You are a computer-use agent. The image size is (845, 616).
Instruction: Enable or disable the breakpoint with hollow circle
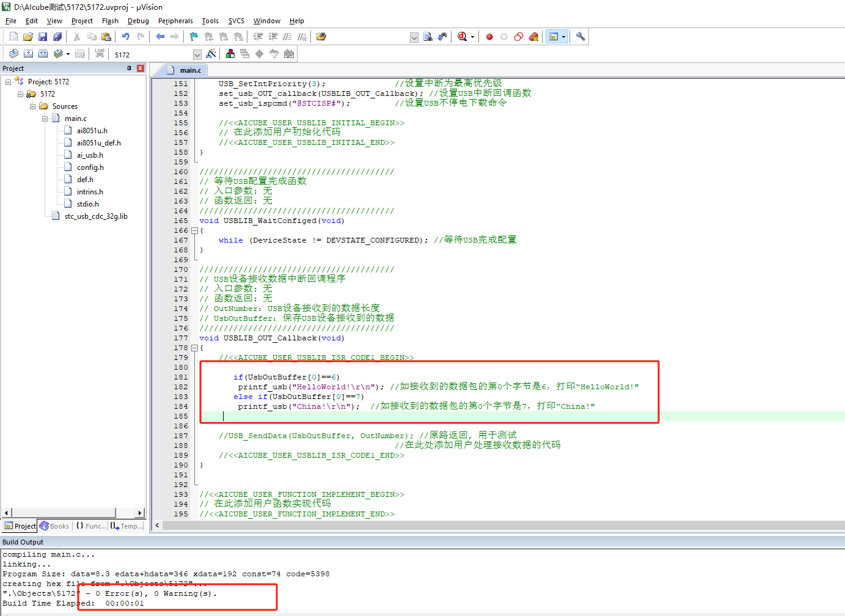coord(504,37)
